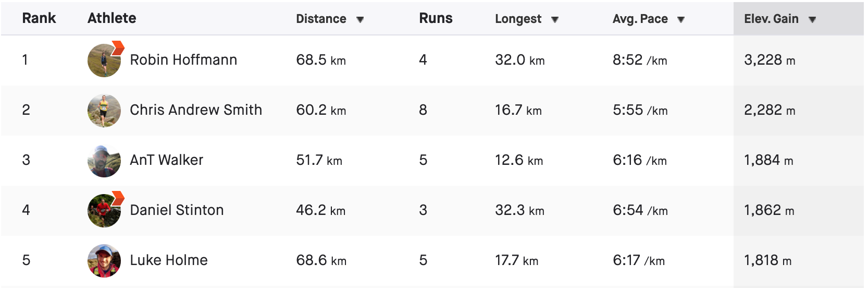This screenshot has height=288, width=868.
Task: Click the Avg. Pace header text
Action: coord(640,19)
